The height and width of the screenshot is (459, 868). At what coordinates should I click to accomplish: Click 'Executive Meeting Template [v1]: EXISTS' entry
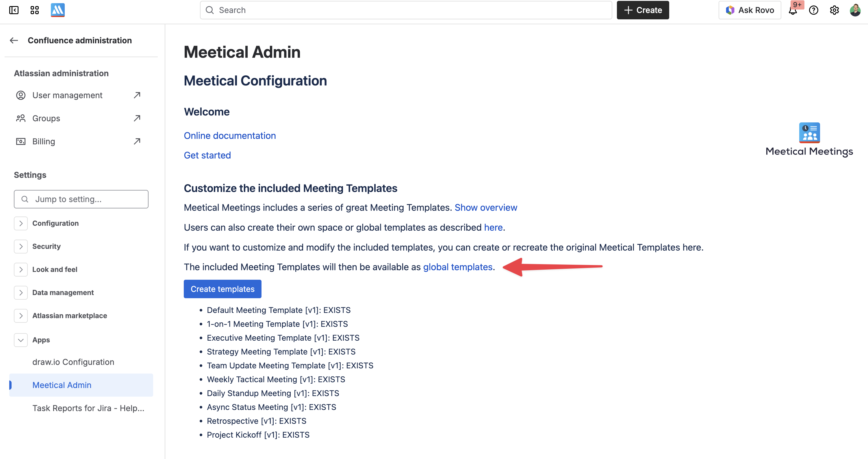tap(283, 338)
